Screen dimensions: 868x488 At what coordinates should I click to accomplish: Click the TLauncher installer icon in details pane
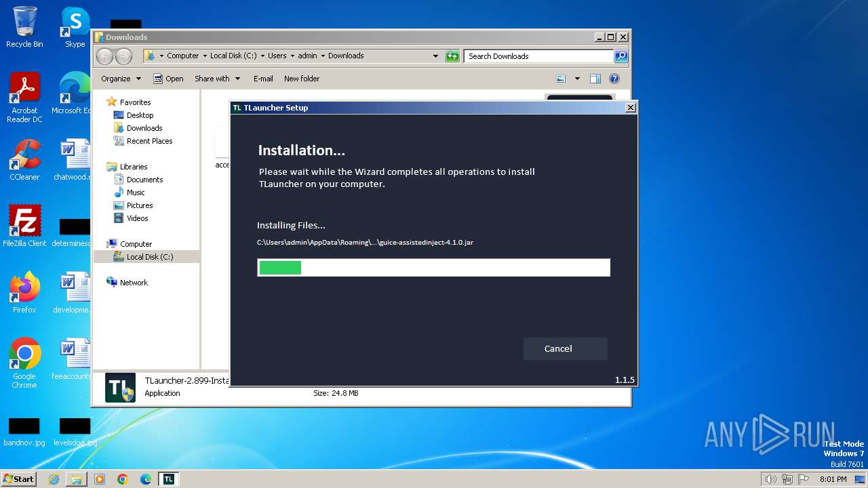(x=120, y=388)
